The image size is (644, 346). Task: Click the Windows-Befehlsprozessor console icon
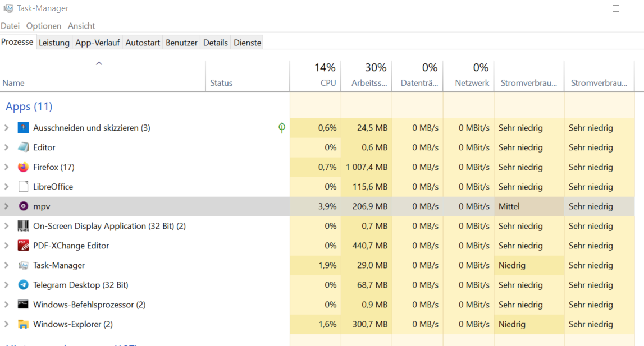[x=23, y=305]
